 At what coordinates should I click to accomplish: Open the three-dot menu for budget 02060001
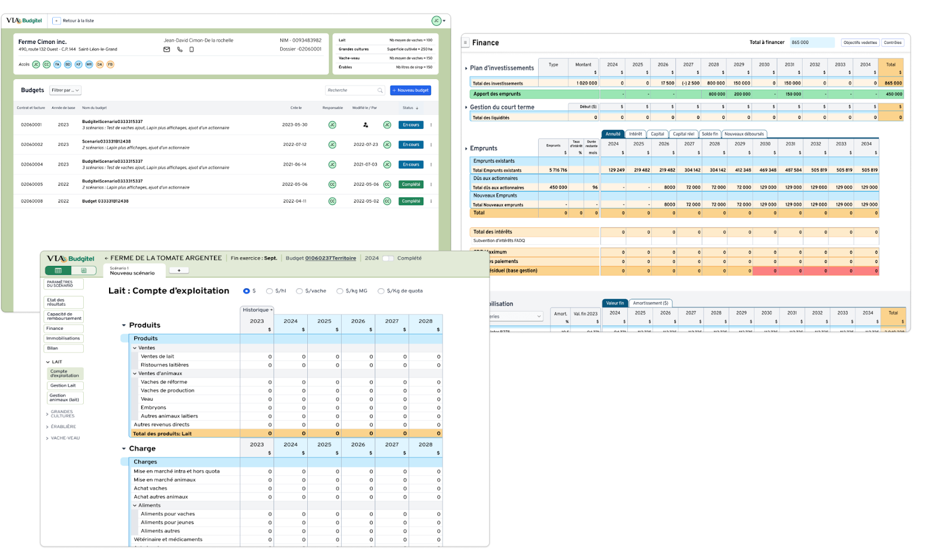tap(431, 125)
